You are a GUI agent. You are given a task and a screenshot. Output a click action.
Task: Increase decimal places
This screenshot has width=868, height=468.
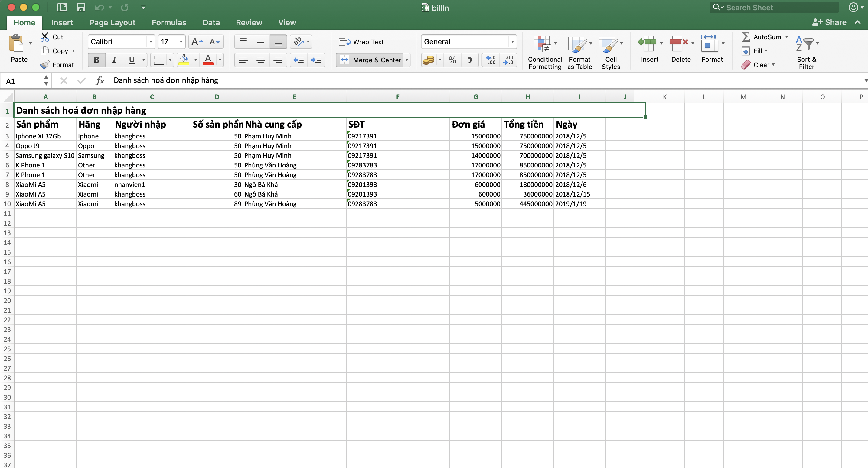point(491,60)
